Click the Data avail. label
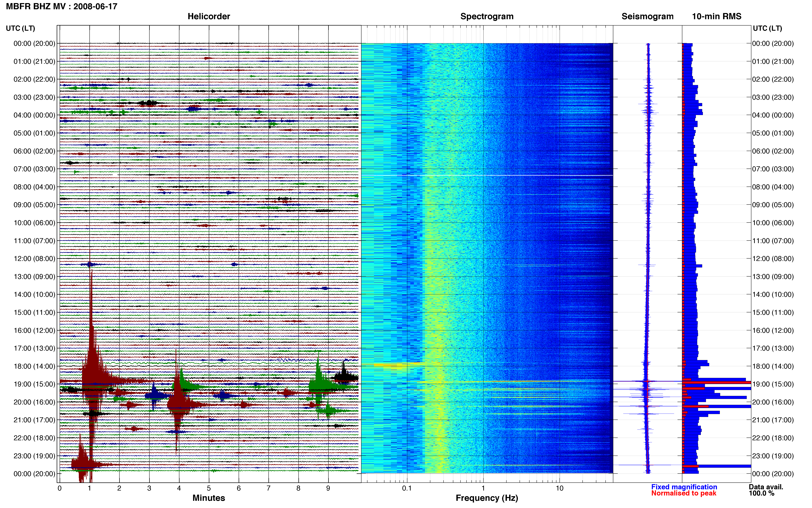 point(766,487)
